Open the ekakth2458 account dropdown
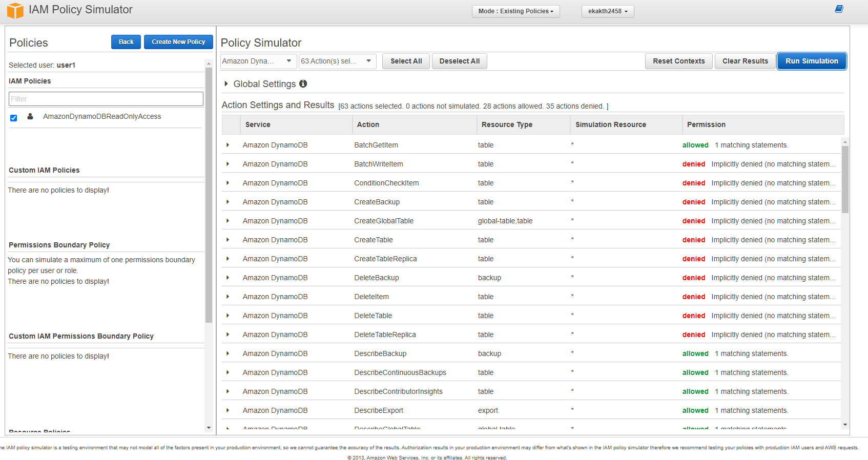868x460 pixels. (608, 11)
